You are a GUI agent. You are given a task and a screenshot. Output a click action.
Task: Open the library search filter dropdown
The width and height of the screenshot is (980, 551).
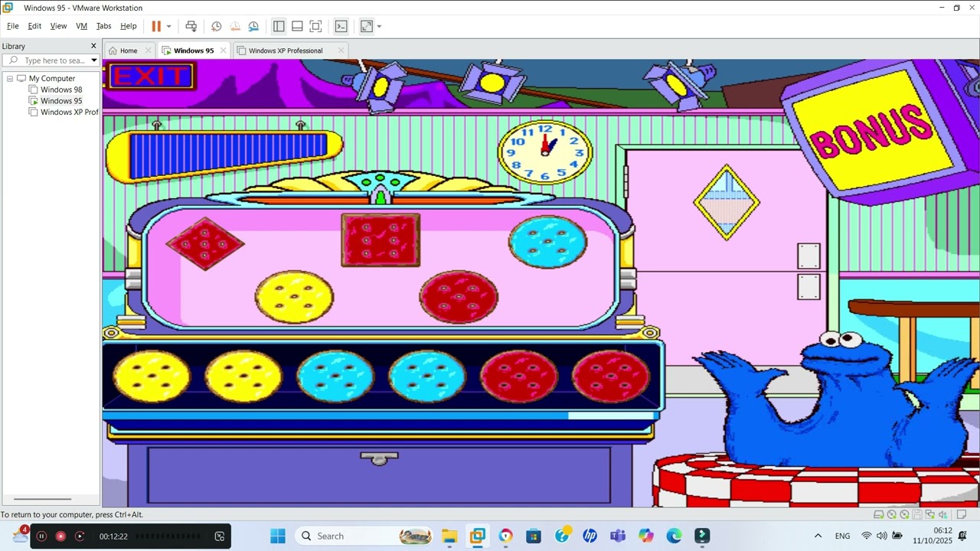[94, 60]
